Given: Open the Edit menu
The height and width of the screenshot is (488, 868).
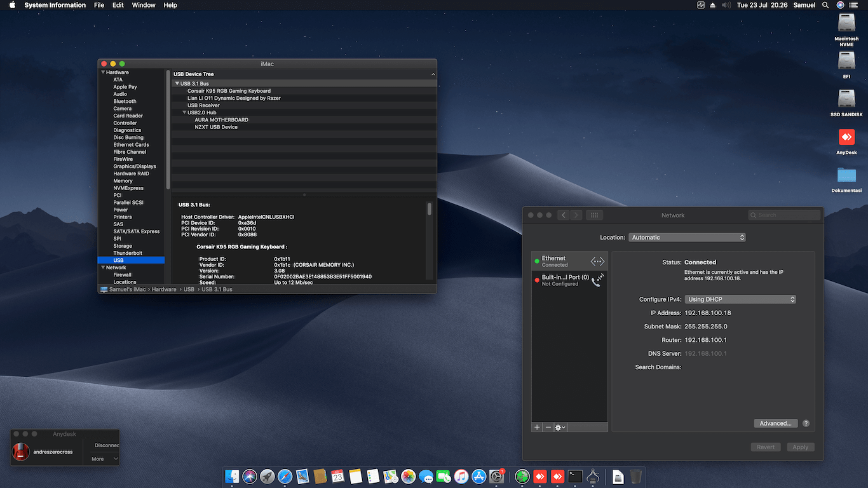Looking at the screenshot, I should click(118, 5).
